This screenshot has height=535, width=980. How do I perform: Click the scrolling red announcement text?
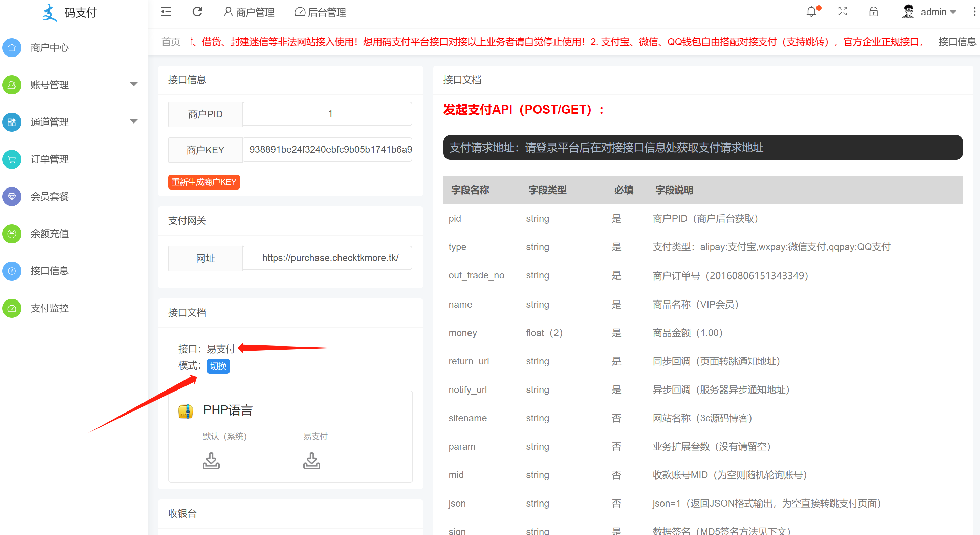pyautogui.click(x=557, y=42)
